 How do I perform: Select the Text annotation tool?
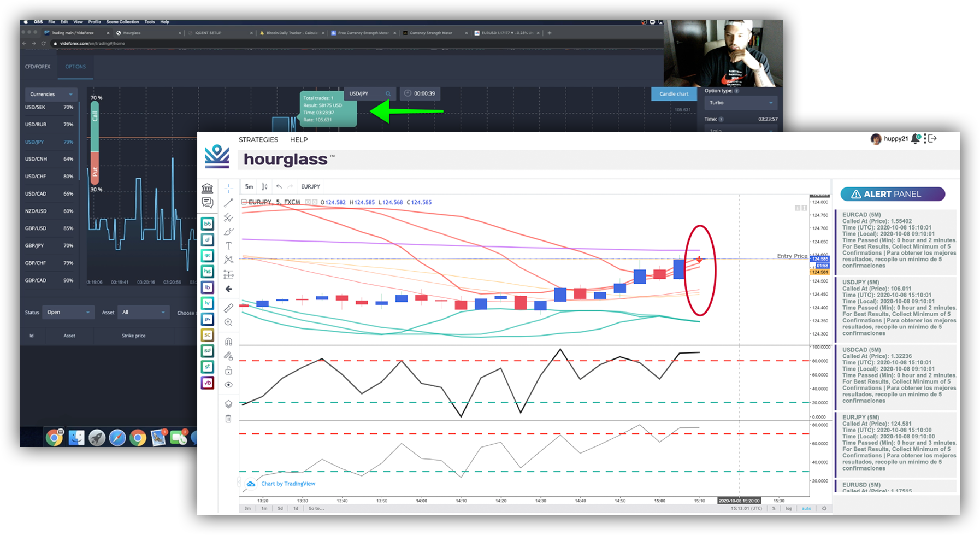click(x=229, y=246)
